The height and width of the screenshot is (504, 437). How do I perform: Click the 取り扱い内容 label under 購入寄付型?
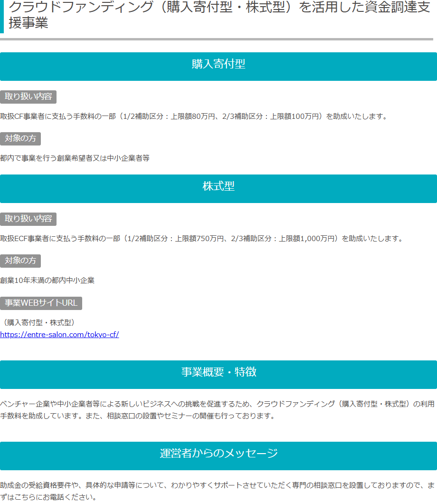[28, 97]
